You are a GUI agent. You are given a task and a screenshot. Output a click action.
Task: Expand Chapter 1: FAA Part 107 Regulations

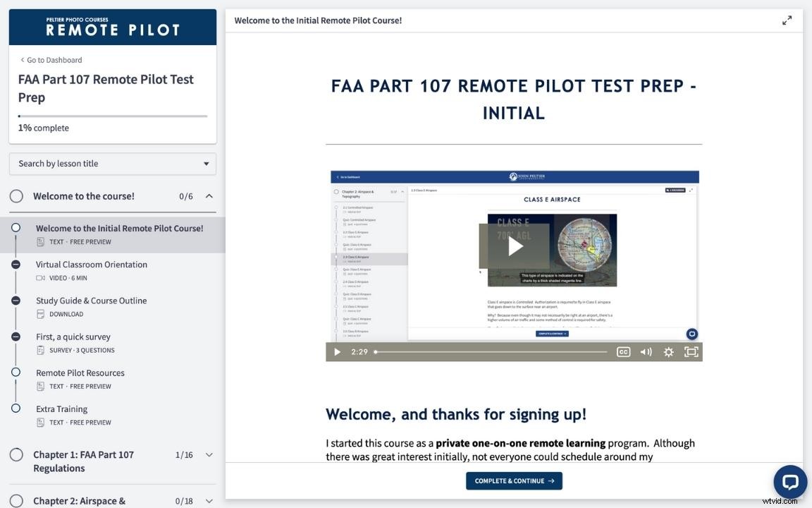tap(209, 454)
